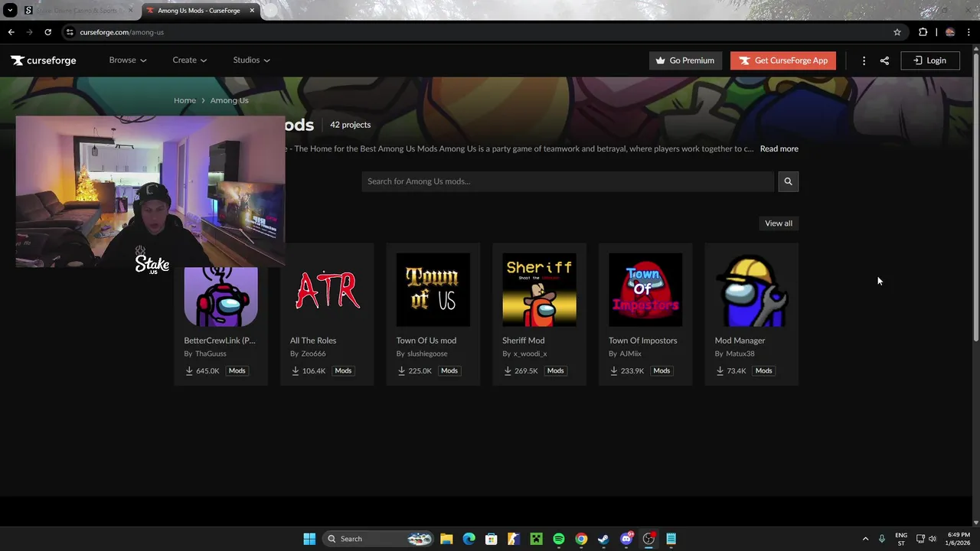The height and width of the screenshot is (551, 980).
Task: Open Spotify from taskbar
Action: [559, 539]
